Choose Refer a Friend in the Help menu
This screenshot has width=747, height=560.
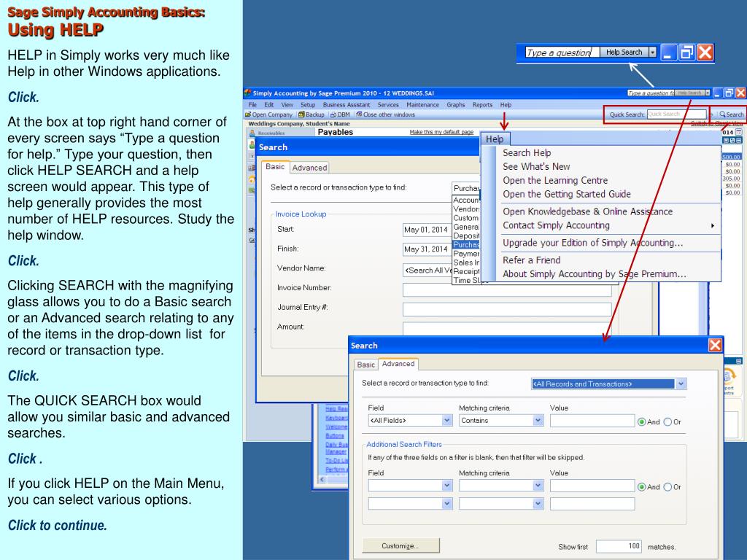pos(532,260)
